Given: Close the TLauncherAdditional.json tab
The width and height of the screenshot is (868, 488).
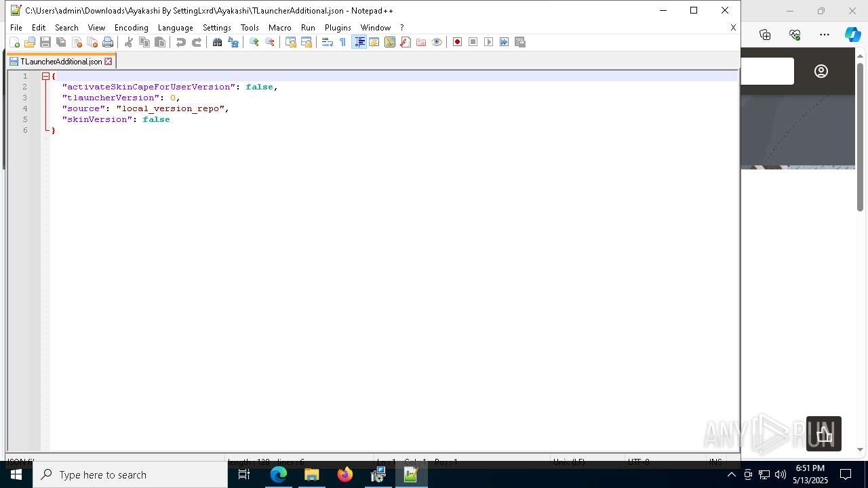Looking at the screenshot, I should [108, 62].
